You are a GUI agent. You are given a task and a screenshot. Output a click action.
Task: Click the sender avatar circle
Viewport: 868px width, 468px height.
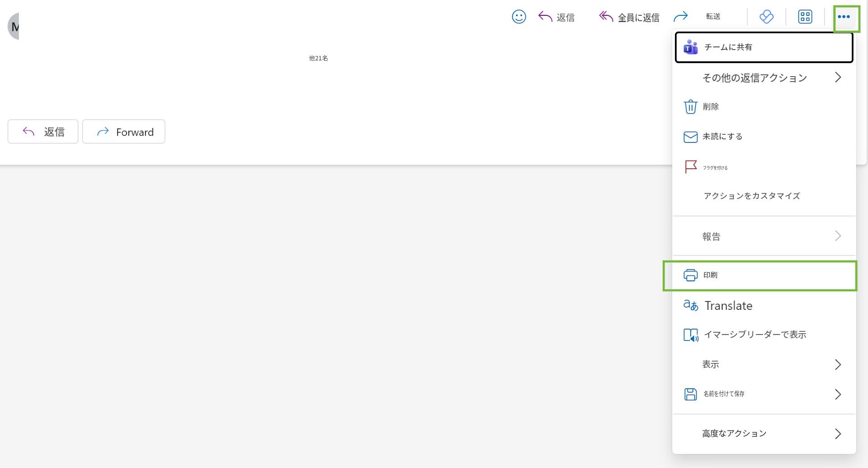(14, 27)
